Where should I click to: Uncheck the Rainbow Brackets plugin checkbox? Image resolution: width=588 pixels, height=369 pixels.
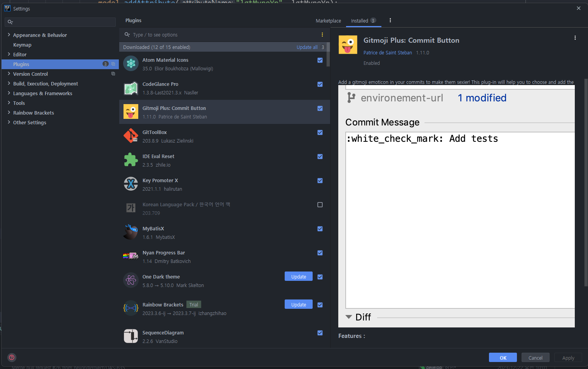320,305
